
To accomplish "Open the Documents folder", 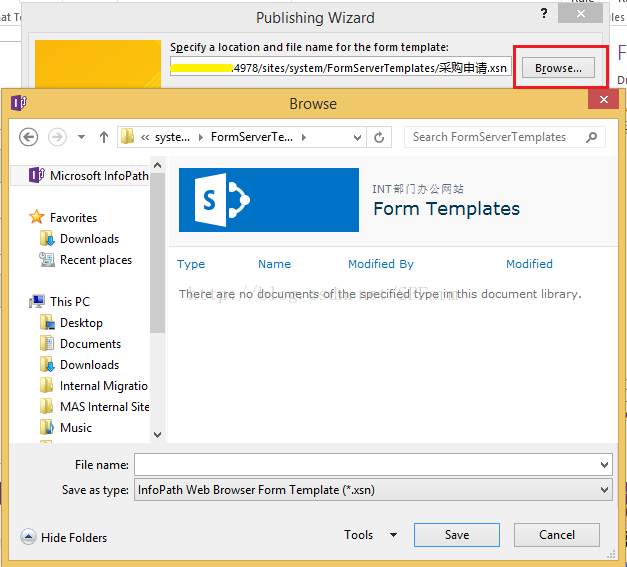I will (80, 344).
